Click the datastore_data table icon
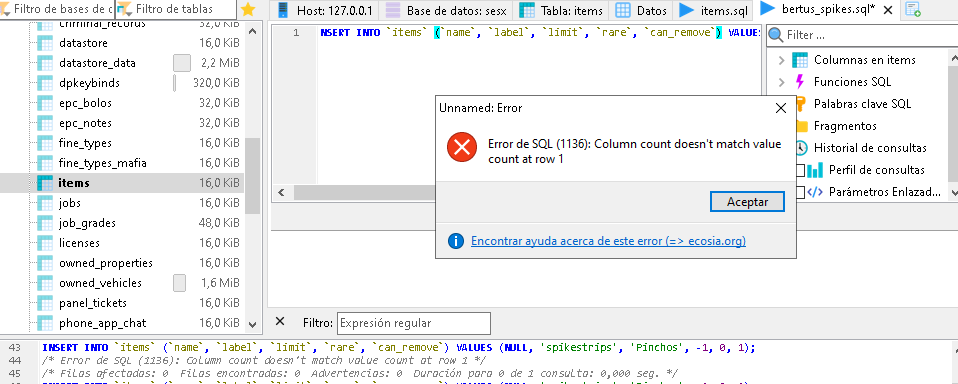 pos(45,63)
